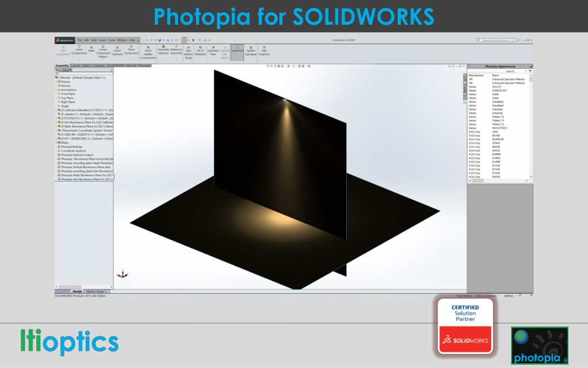588x368 pixels.
Task: Click Show Hidden Components
Action: [148, 52]
